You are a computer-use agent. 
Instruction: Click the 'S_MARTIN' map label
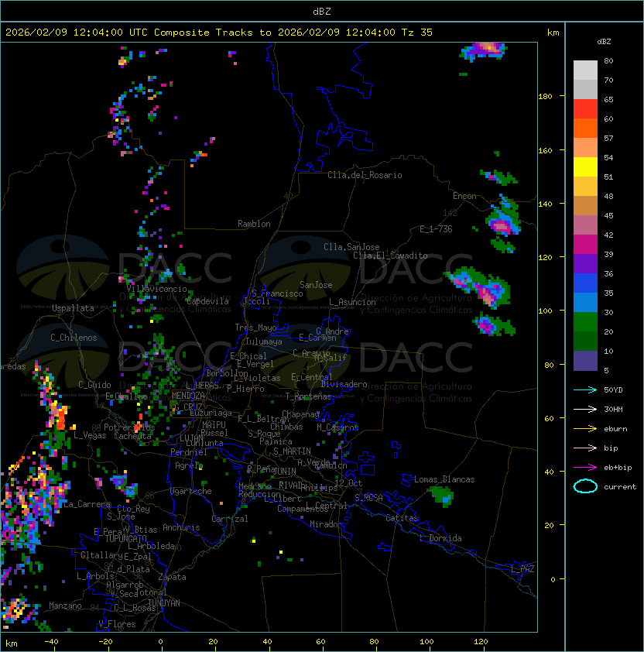tap(293, 451)
